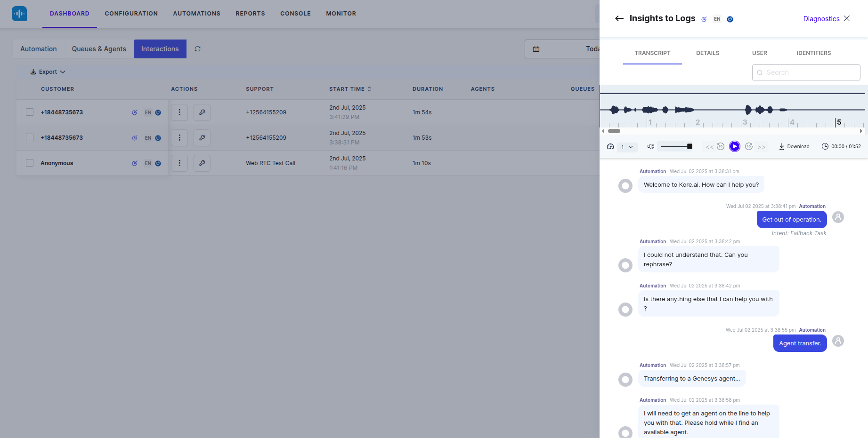Open the Today date range selector

[x=562, y=49]
